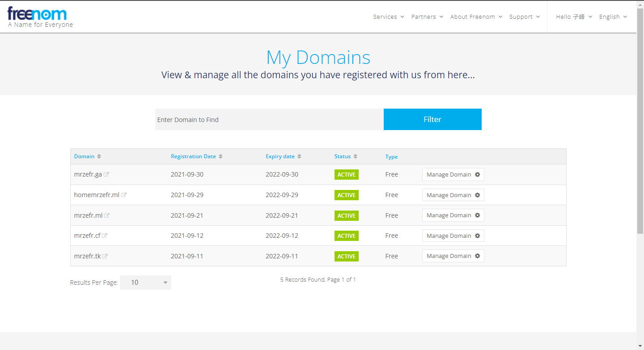Sort by Domain column arrows

pyautogui.click(x=99, y=156)
